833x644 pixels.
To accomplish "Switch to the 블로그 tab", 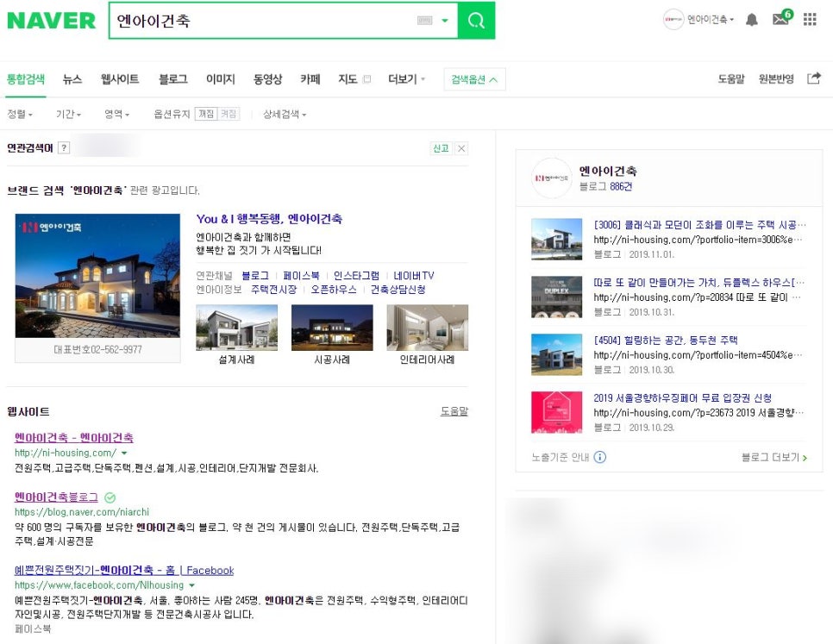I will [173, 79].
